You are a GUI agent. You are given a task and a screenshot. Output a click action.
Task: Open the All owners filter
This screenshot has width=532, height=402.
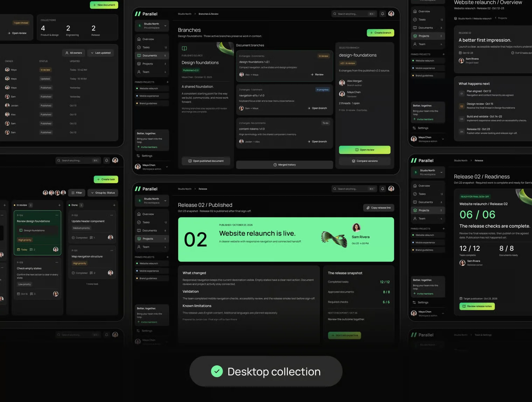click(74, 53)
